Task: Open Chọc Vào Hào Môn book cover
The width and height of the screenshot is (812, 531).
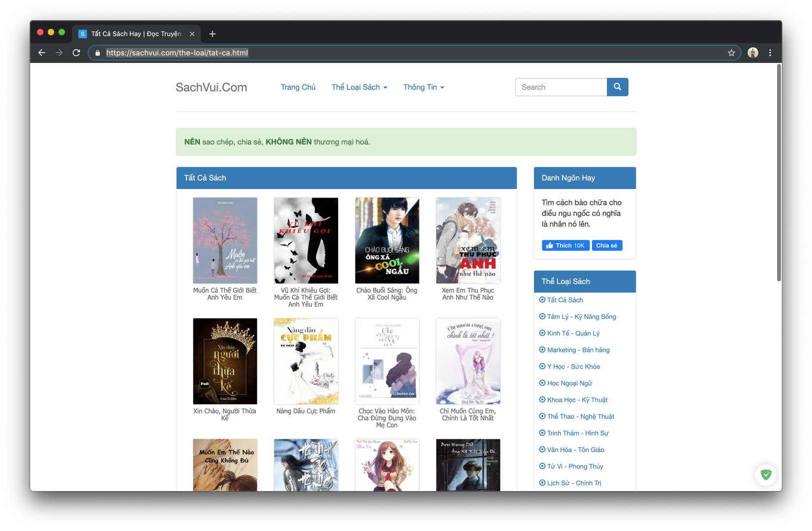Action: pyautogui.click(x=387, y=361)
